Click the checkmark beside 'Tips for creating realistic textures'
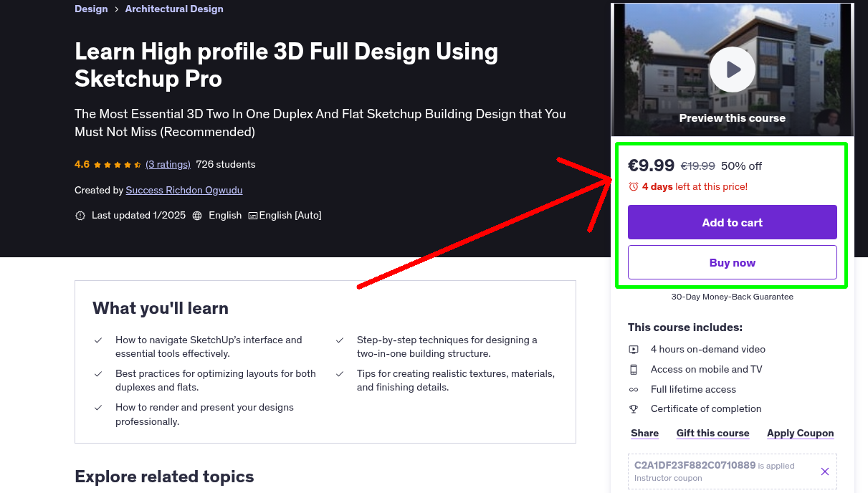The image size is (868, 493). (x=340, y=374)
